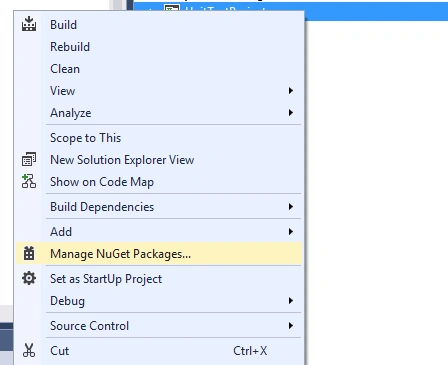Open the Add submenu arrow
The height and width of the screenshot is (365, 448).
click(x=291, y=231)
